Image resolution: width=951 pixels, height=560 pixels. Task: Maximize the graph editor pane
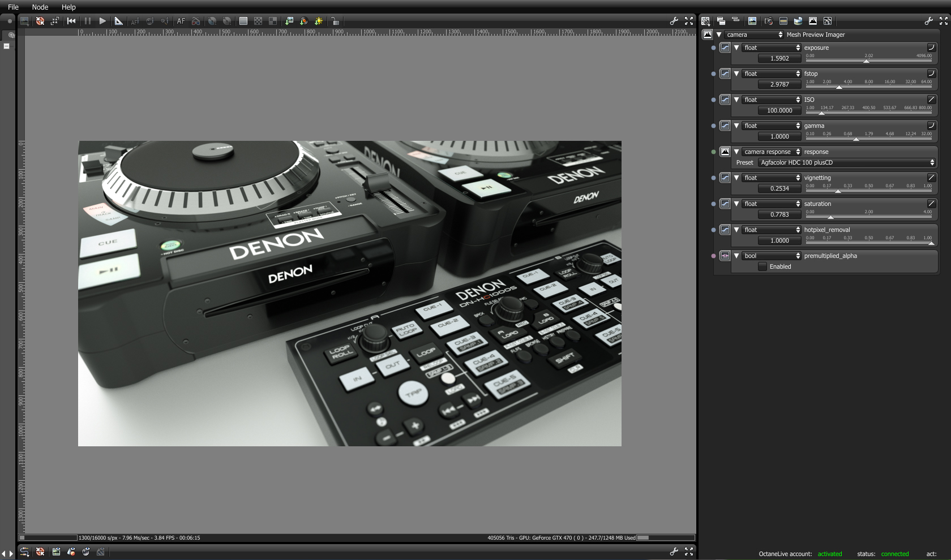coord(689,552)
